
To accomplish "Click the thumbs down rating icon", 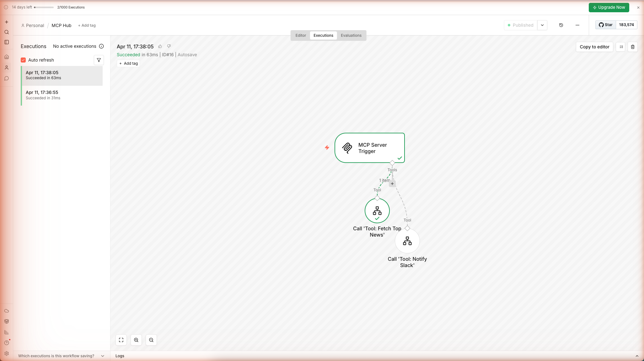I will 169,46.
